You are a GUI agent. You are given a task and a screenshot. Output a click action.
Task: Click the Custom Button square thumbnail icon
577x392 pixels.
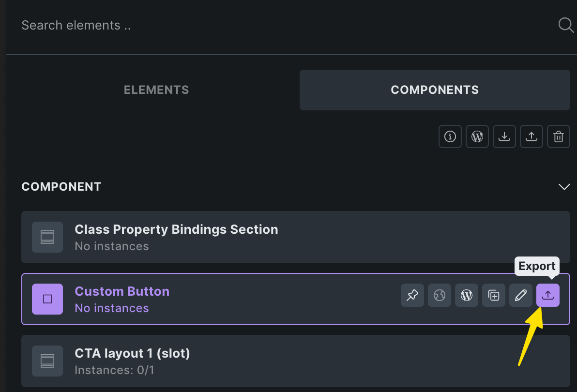(x=47, y=299)
